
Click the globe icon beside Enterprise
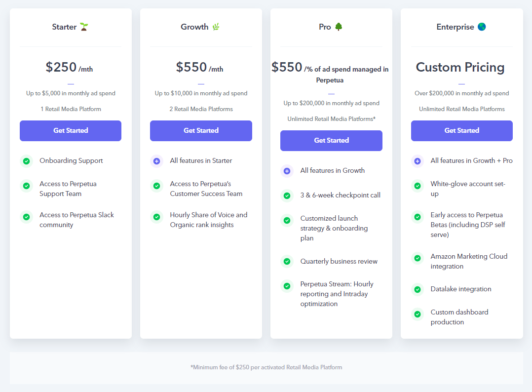pos(482,27)
